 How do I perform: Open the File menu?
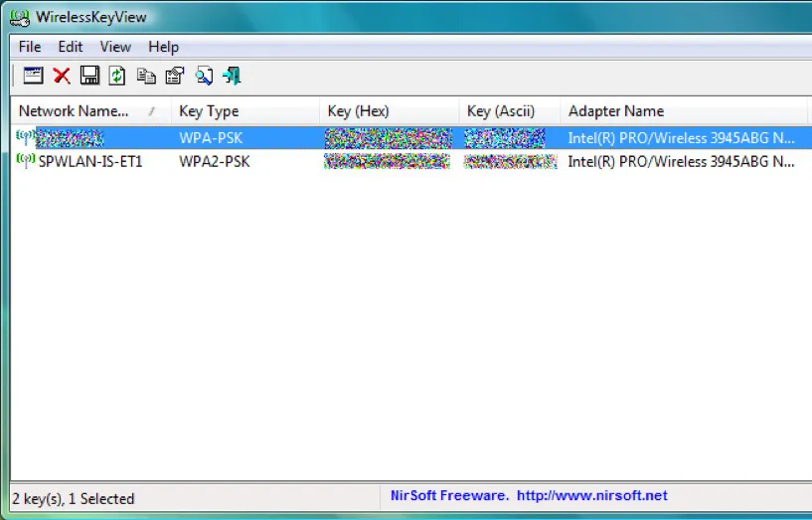pos(30,47)
